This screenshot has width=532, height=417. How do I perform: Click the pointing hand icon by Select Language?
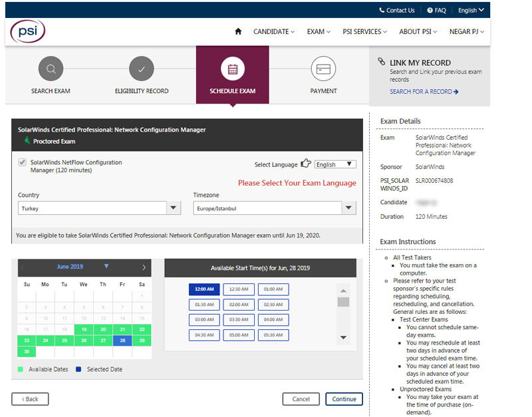tap(306, 163)
